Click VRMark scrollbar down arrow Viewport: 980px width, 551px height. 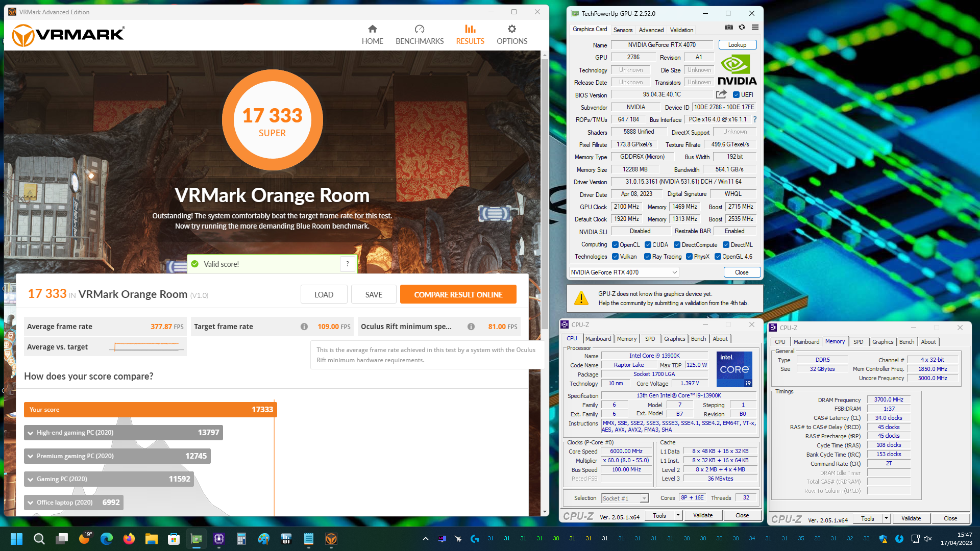tap(545, 512)
